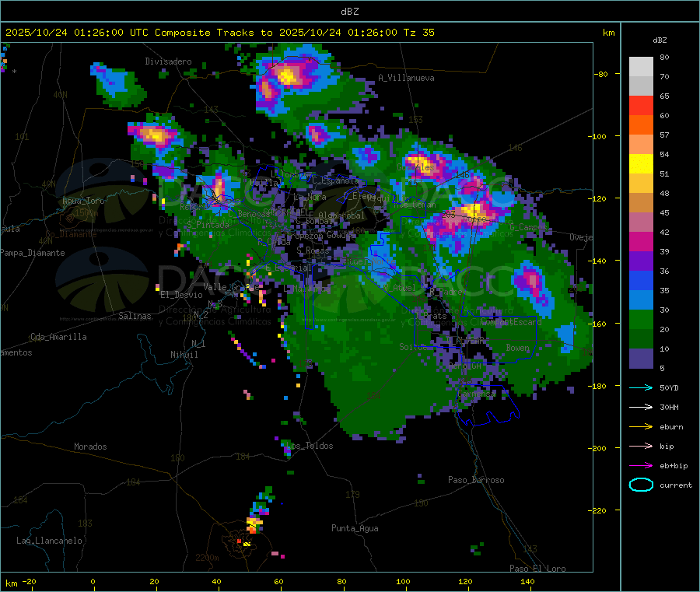Image resolution: width=700 pixels, height=592 pixels.
Task: Click the 'dBZ' label above the color scale
Action: [x=660, y=40]
